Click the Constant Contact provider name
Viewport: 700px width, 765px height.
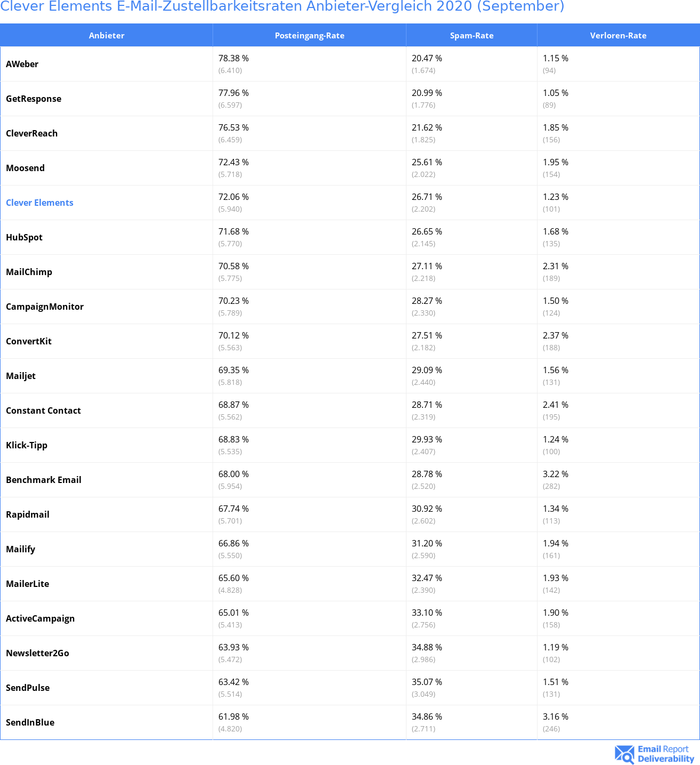(x=43, y=410)
